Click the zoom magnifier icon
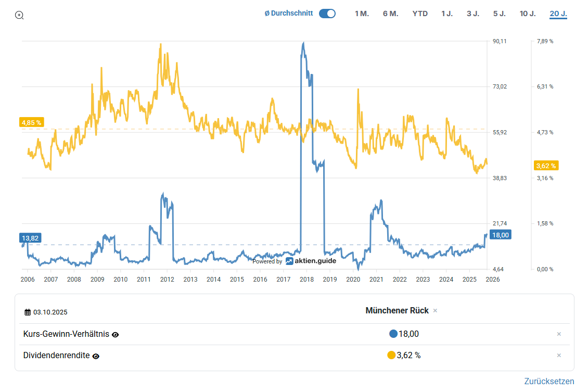 [x=19, y=15]
